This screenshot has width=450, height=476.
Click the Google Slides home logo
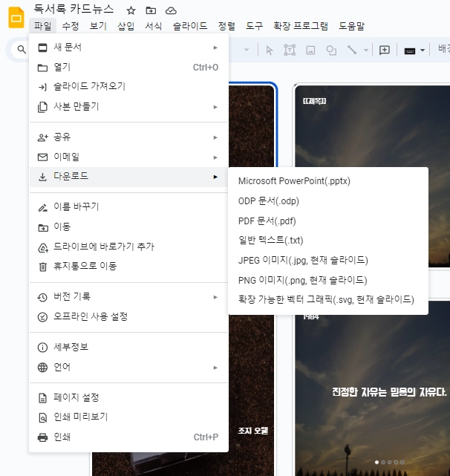click(16, 18)
